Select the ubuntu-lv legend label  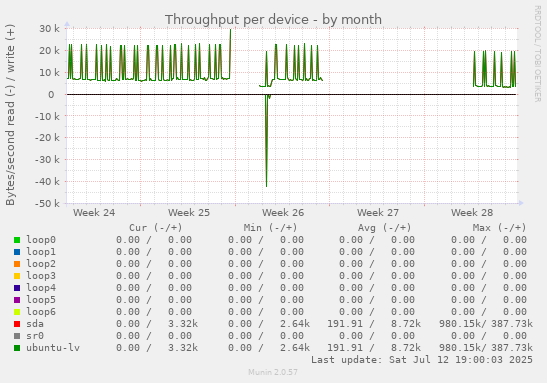click(x=53, y=348)
